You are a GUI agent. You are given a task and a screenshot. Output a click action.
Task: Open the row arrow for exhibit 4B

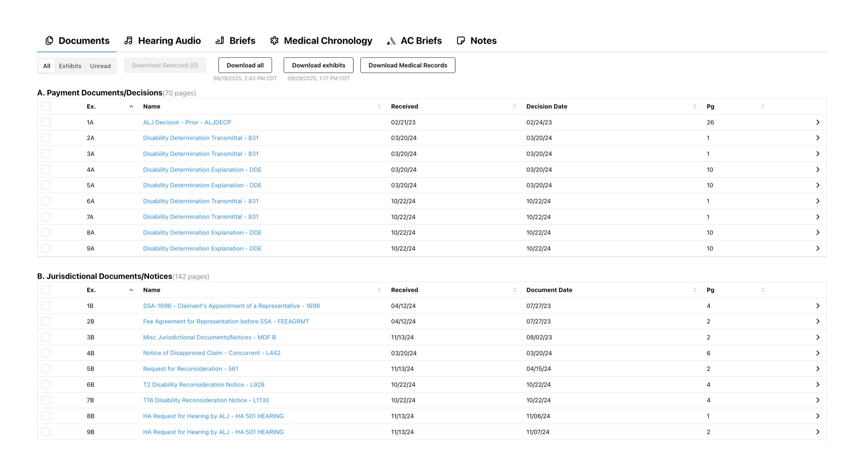pyautogui.click(x=817, y=353)
